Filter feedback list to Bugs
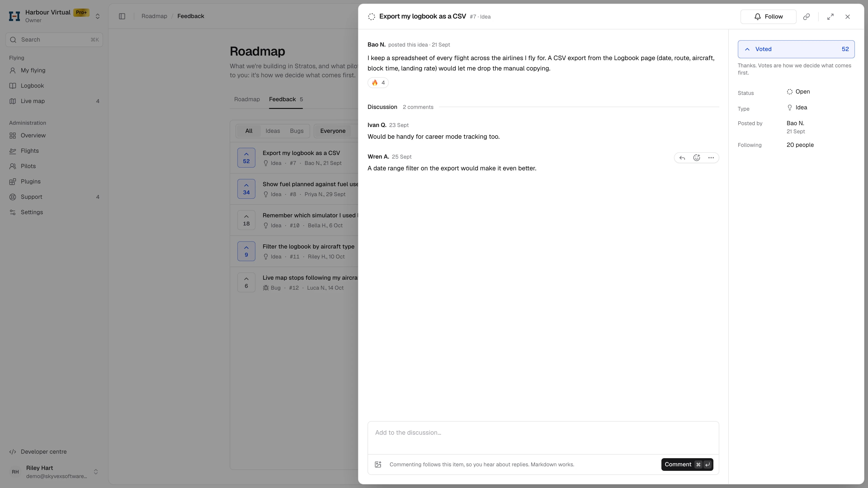868x488 pixels. tap(297, 131)
